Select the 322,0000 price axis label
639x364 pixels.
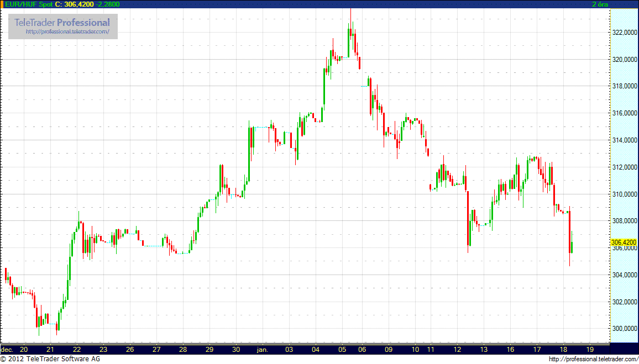point(624,32)
